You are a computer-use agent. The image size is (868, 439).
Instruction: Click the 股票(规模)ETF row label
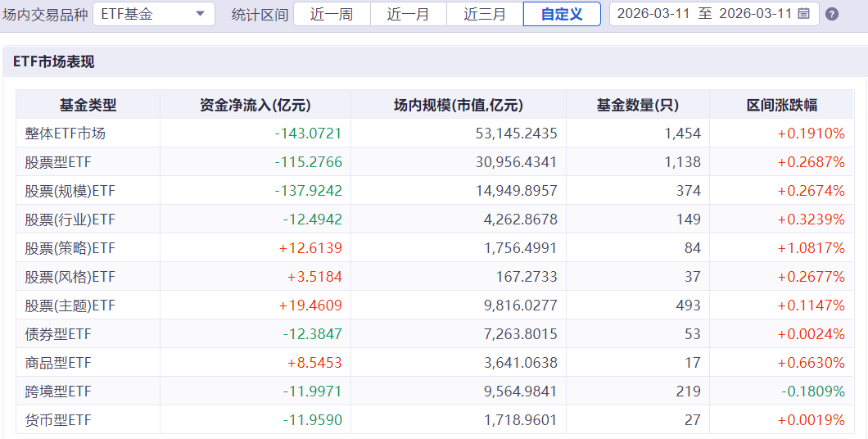tap(70, 191)
